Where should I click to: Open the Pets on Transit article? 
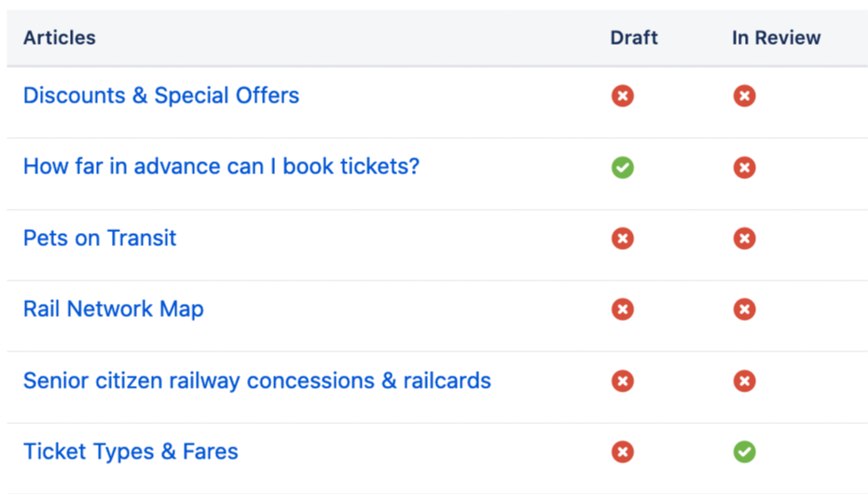pyautogui.click(x=100, y=239)
